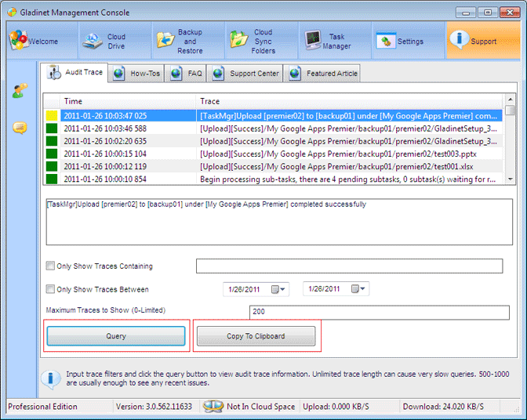Switch to the FAQ tab
The width and height of the screenshot is (527, 420).
coord(186,73)
